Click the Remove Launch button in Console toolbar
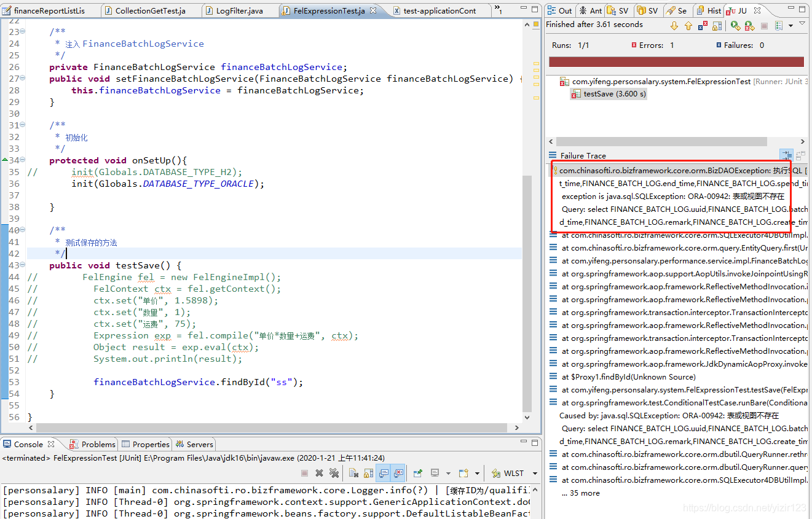 pyautogui.click(x=319, y=472)
